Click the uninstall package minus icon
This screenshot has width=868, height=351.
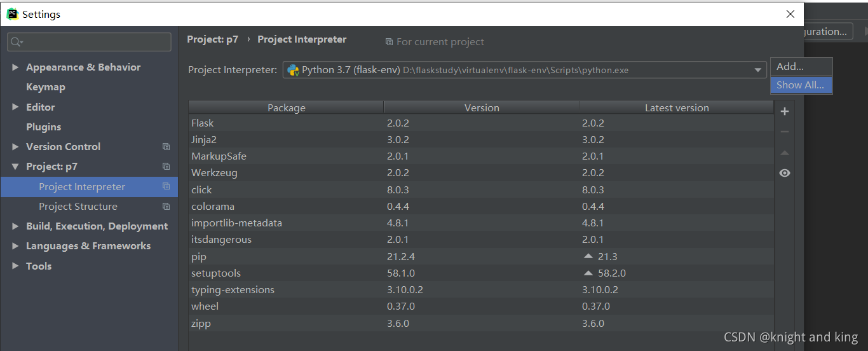point(785,132)
